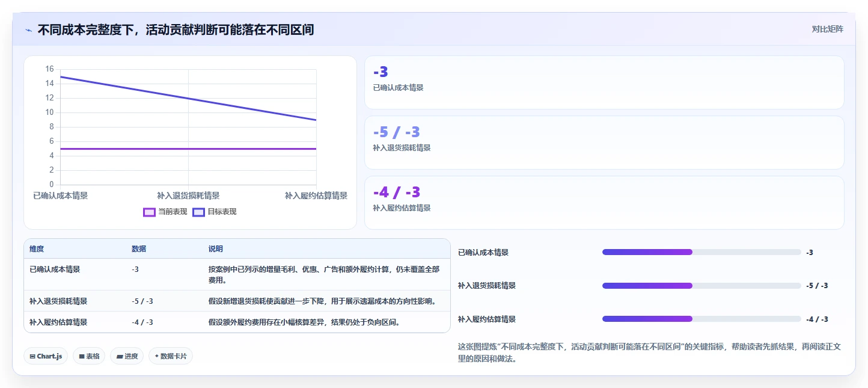Click the -5 / -3 data cell in the table
The height and width of the screenshot is (388, 868).
(142, 301)
